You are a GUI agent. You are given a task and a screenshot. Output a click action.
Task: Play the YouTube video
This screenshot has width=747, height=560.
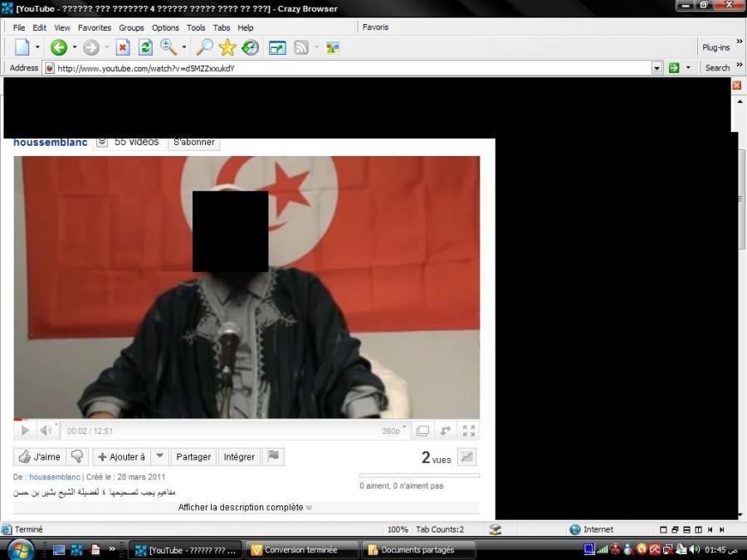tap(25, 431)
